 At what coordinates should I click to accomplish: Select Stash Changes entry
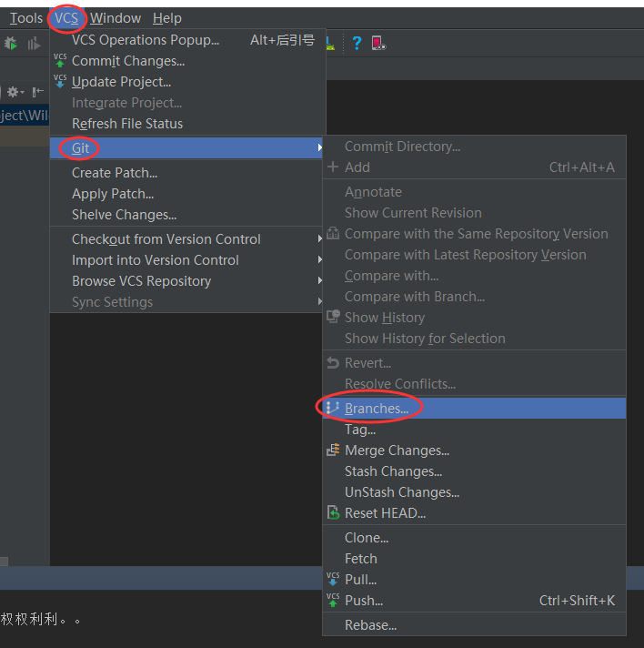[x=474, y=471]
